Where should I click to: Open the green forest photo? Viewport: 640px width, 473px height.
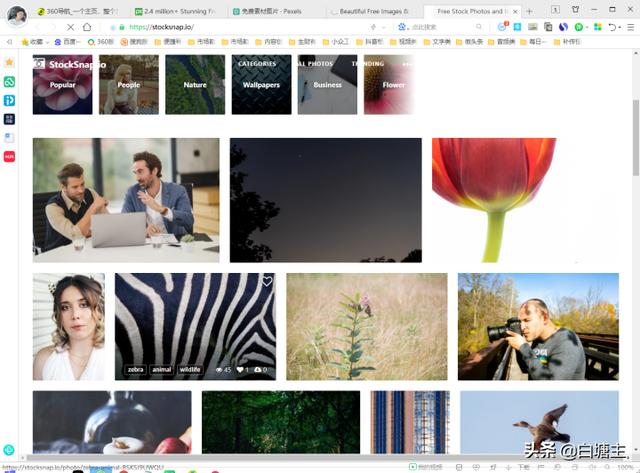281,422
